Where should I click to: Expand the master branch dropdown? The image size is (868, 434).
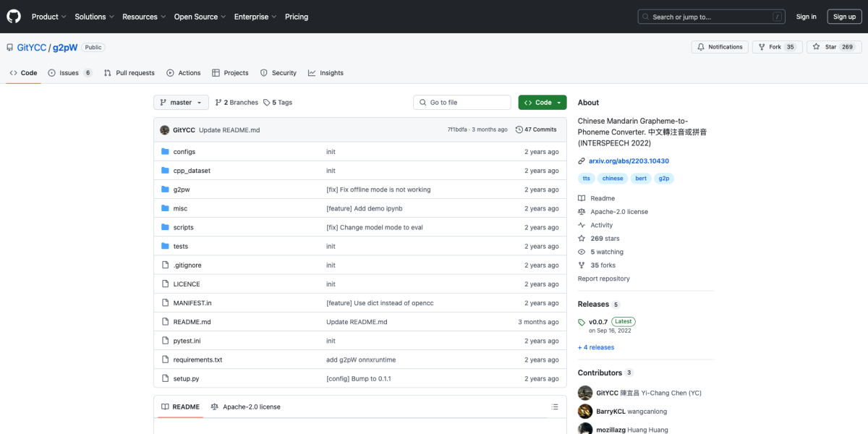tap(181, 103)
